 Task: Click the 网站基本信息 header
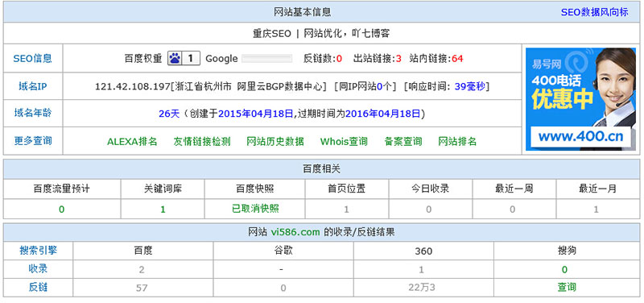[303, 12]
